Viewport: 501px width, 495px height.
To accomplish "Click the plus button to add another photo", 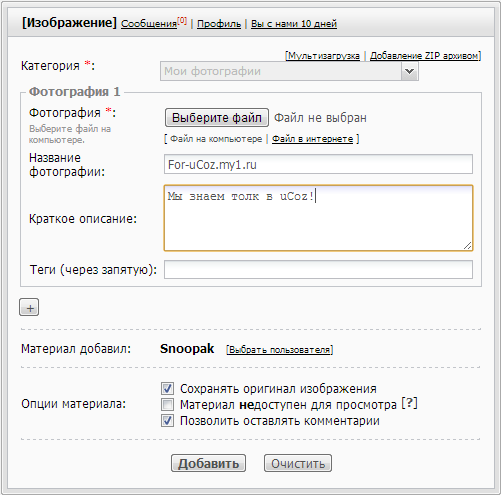I will click(x=29, y=307).
